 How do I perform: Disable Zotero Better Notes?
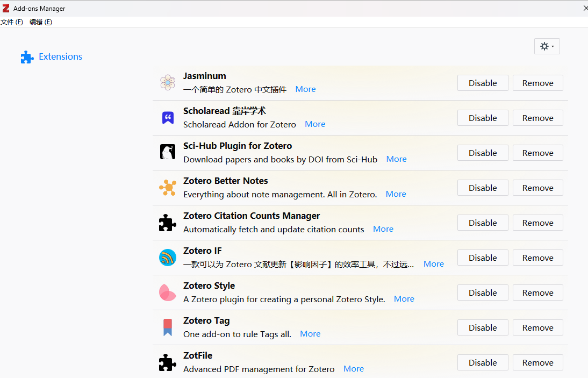(x=483, y=188)
